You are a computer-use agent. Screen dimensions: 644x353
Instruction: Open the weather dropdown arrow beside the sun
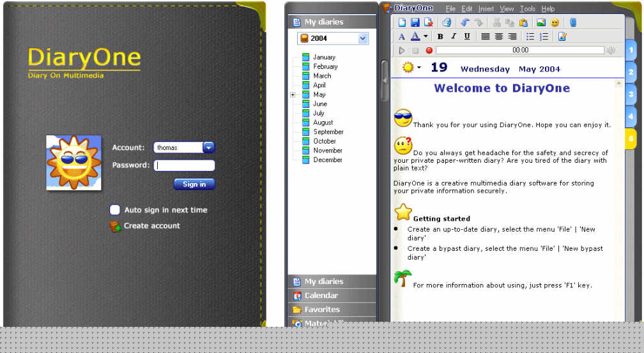pyautogui.click(x=419, y=67)
